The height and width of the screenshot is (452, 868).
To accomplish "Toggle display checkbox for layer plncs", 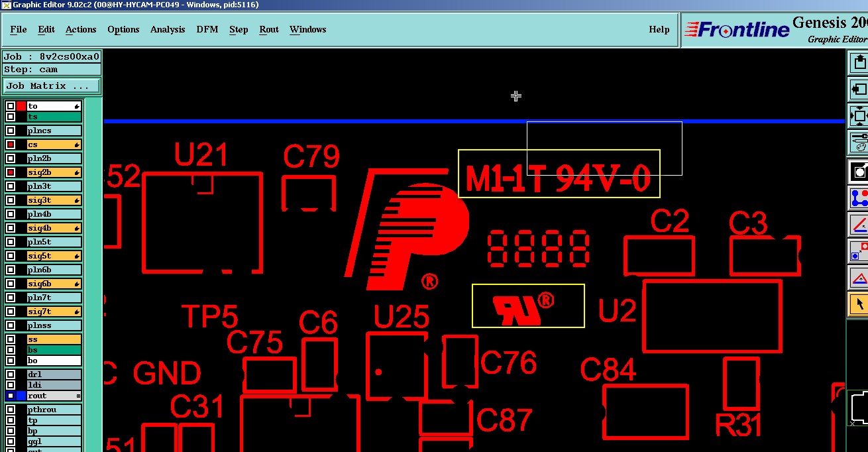I will [11, 131].
